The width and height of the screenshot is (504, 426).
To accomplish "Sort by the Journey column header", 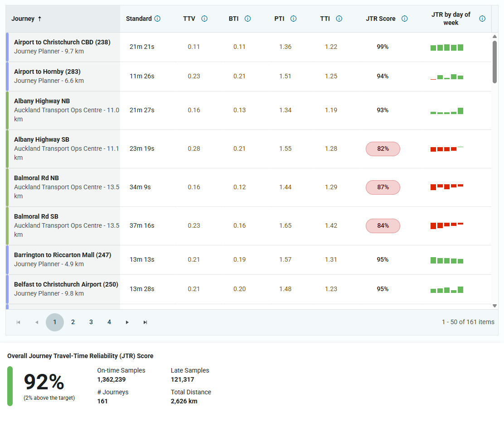I will [x=23, y=19].
